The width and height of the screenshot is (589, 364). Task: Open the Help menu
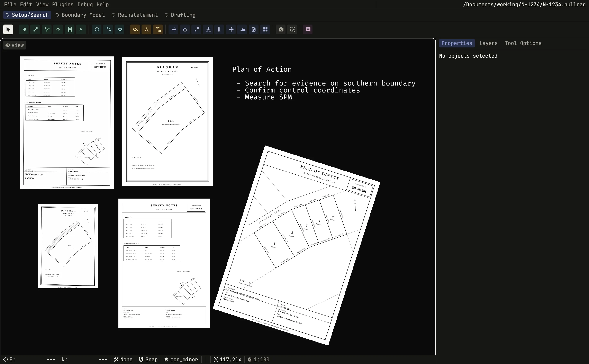point(102,4)
